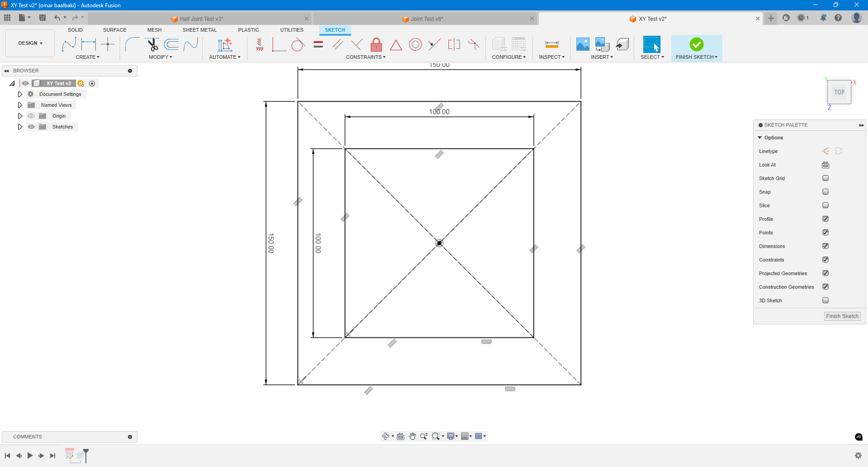Expand the Document Settings node
Screen dimensions: 868x467
pos(20,94)
